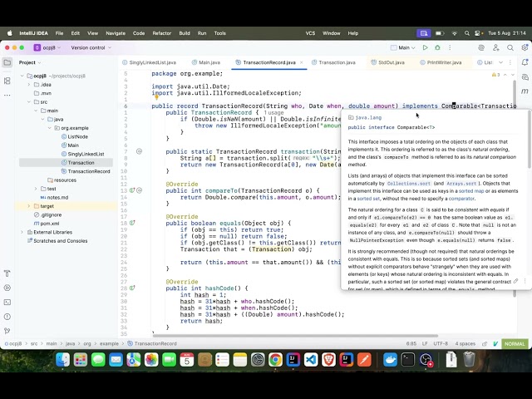Expand External Libraries node
This screenshot has width=532, height=399.
[x=22, y=232]
